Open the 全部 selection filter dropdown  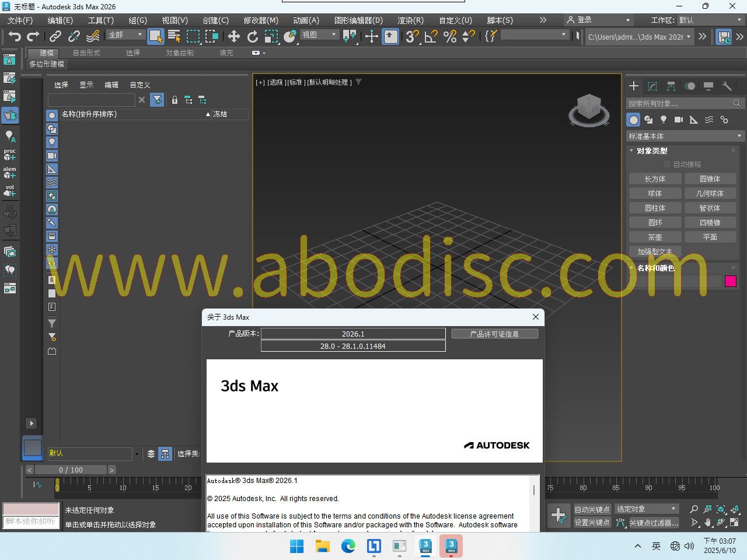click(125, 35)
